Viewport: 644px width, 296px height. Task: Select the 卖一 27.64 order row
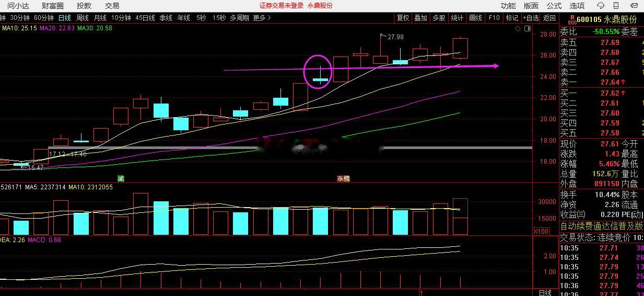tap(602, 82)
